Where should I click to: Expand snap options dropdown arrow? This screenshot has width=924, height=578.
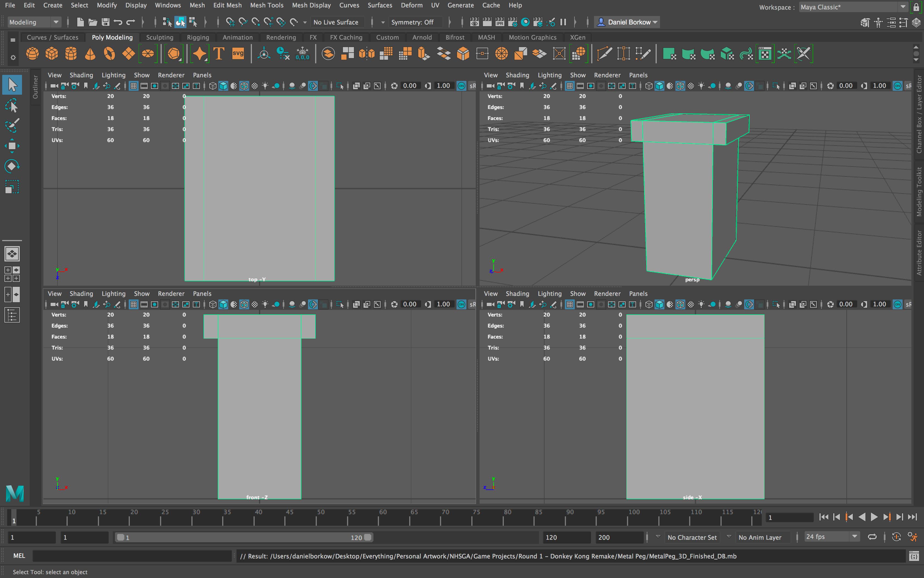coord(305,23)
